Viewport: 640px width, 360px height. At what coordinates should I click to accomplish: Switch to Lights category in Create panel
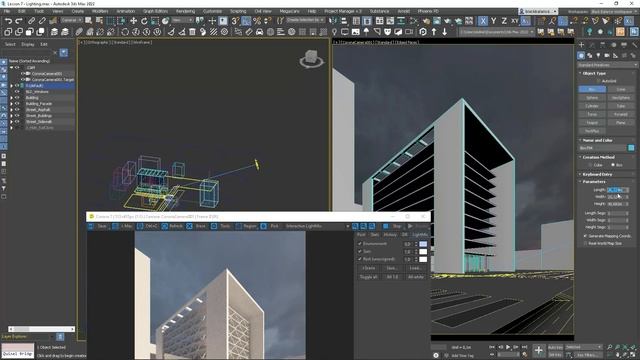click(x=598, y=56)
